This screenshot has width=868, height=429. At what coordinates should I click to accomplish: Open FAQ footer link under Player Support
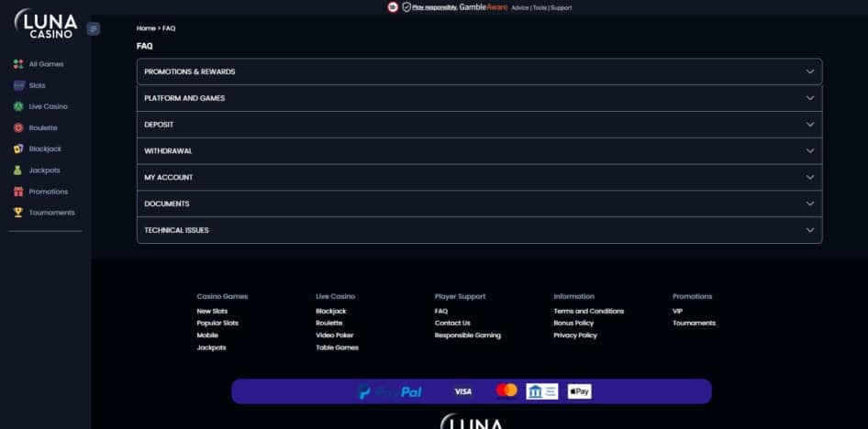441,312
